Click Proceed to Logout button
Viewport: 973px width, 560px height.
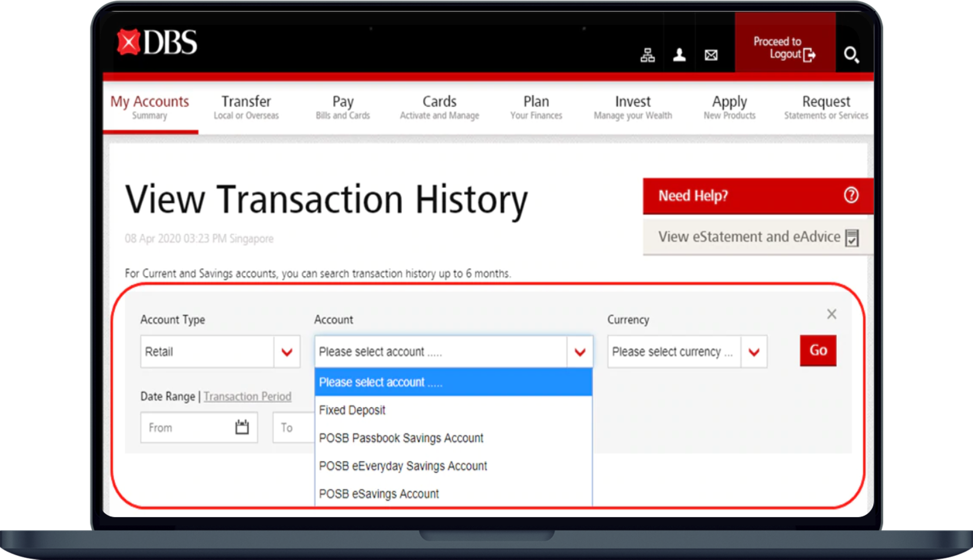[x=785, y=43]
